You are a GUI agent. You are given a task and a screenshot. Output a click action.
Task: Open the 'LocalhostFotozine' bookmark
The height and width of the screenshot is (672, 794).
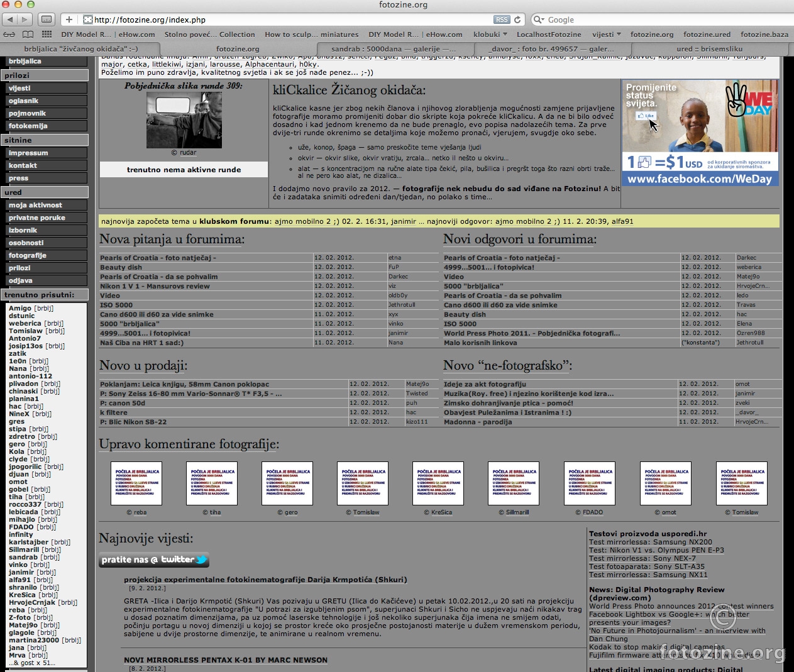click(x=549, y=35)
